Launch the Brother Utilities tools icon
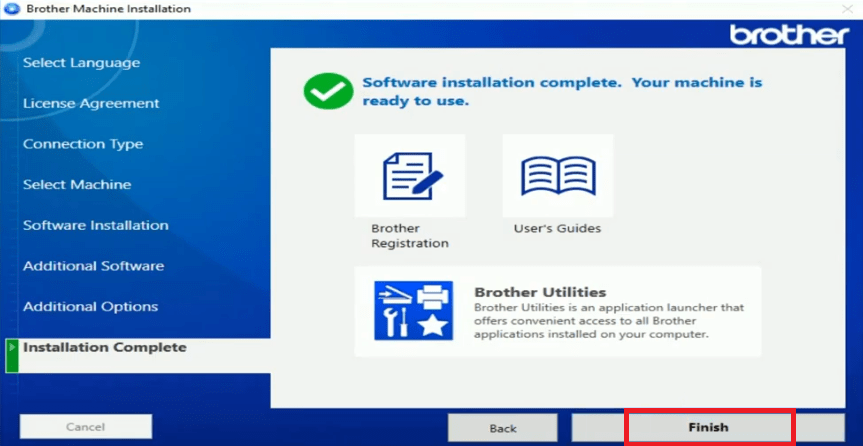Viewport: 863px width, 446px height. click(413, 311)
